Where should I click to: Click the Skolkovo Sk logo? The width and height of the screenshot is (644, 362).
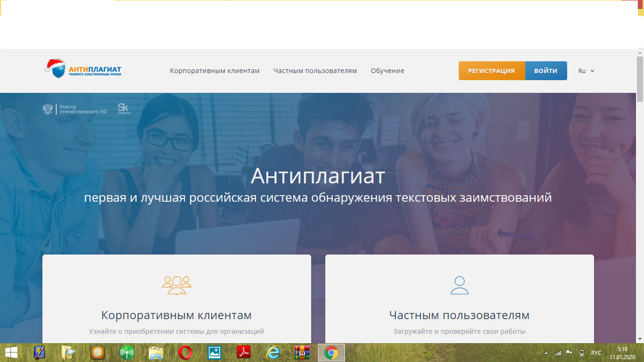tap(123, 108)
